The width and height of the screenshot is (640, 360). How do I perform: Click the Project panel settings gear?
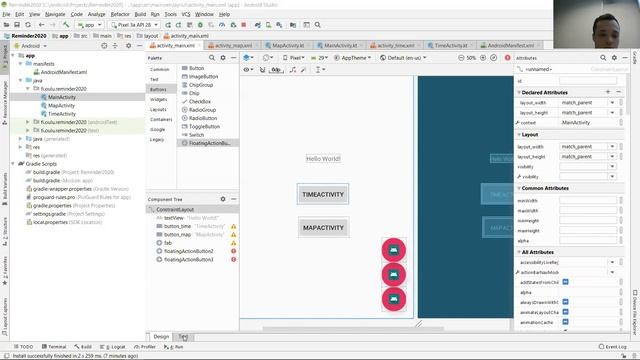pyautogui.click(x=129, y=46)
